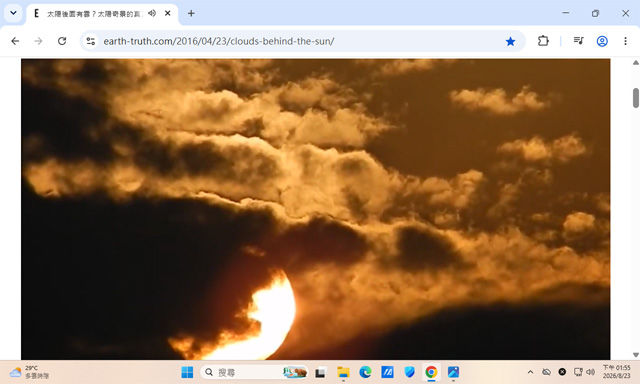Launch Microsoft Edge from the taskbar
The height and width of the screenshot is (384, 640).
coord(365,372)
